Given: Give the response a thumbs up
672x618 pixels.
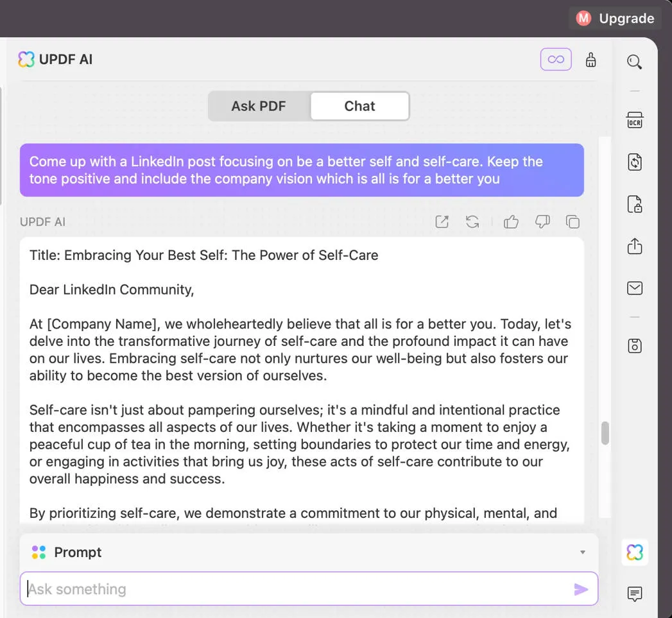Looking at the screenshot, I should tap(511, 221).
